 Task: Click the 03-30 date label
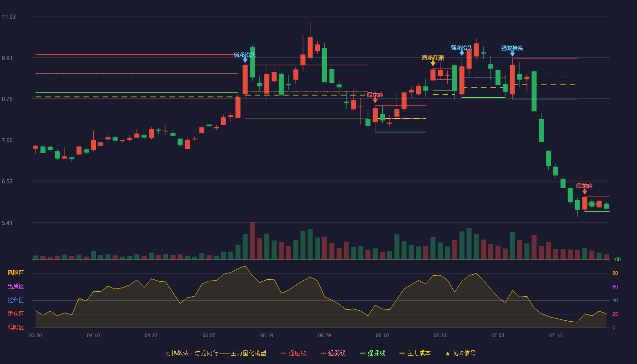coord(35,335)
